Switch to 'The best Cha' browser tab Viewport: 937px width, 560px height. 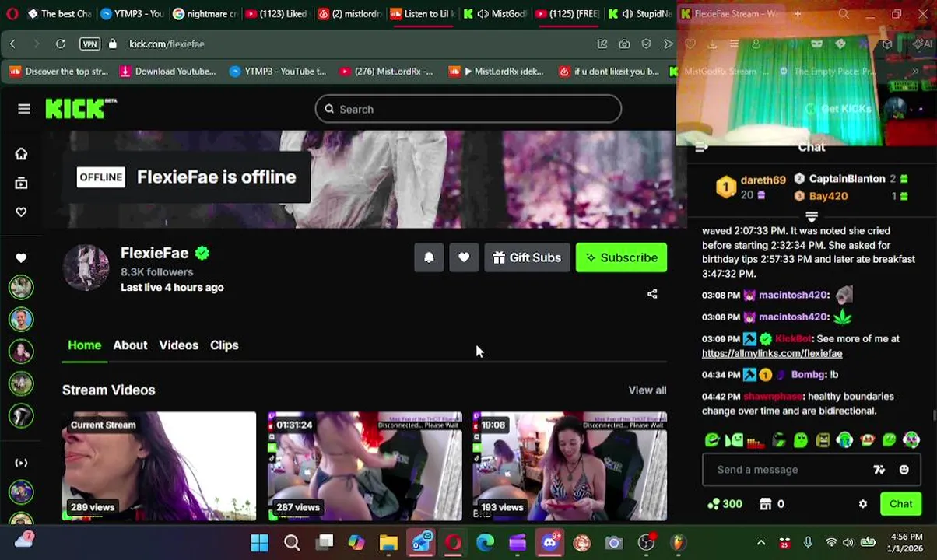coord(58,14)
